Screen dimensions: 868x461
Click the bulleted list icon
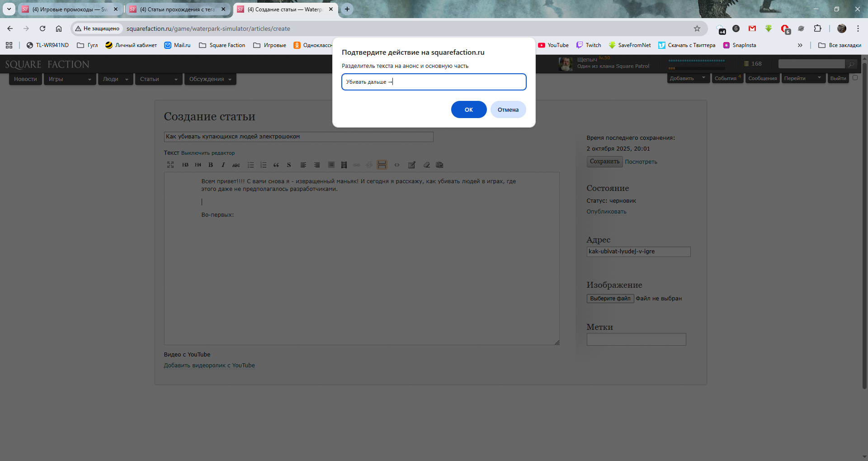pos(250,165)
